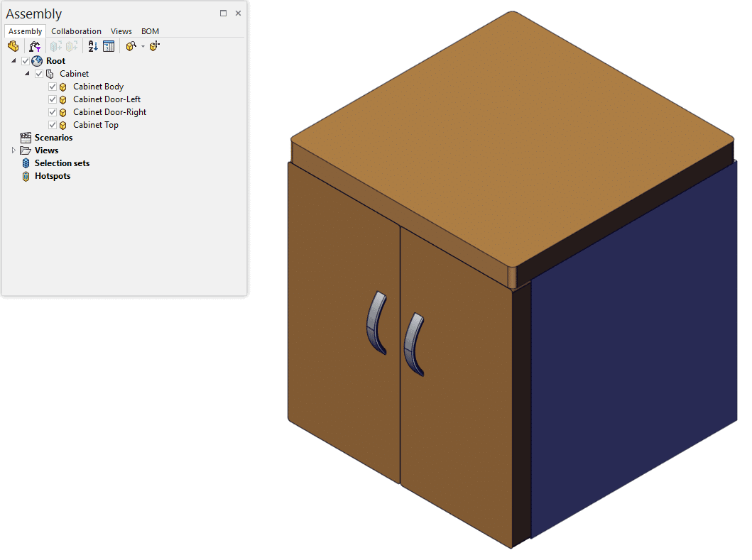Hide Cabinet Body via its checkbox
752x560 pixels.
[x=53, y=87]
